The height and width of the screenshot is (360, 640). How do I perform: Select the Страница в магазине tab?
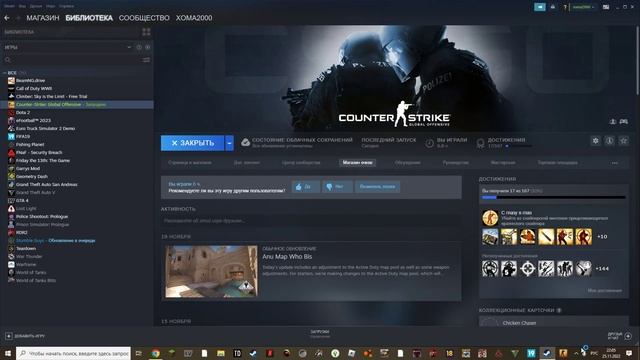[190, 163]
